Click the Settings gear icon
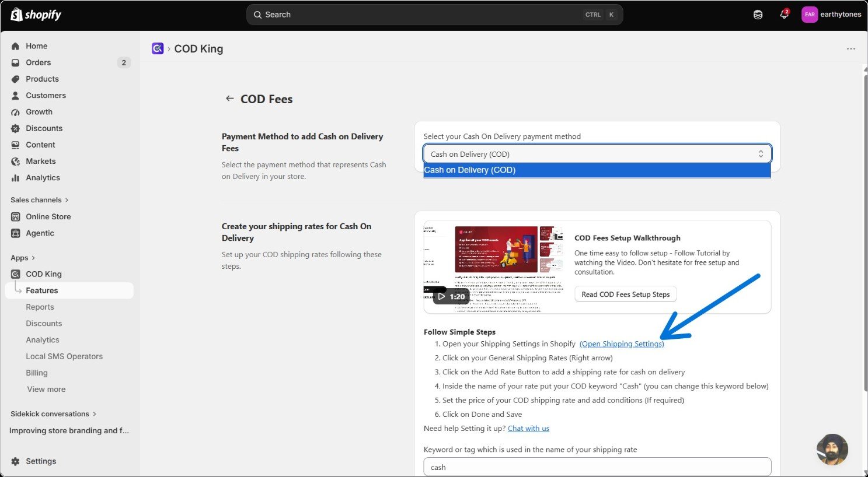 click(x=16, y=461)
